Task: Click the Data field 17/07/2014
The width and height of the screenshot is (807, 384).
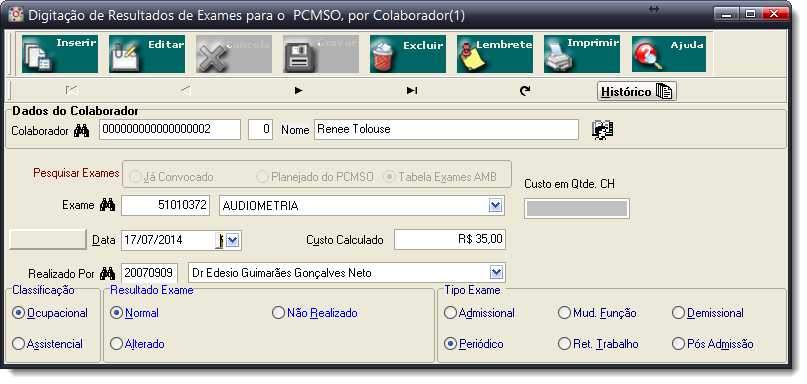Action: click(x=168, y=240)
